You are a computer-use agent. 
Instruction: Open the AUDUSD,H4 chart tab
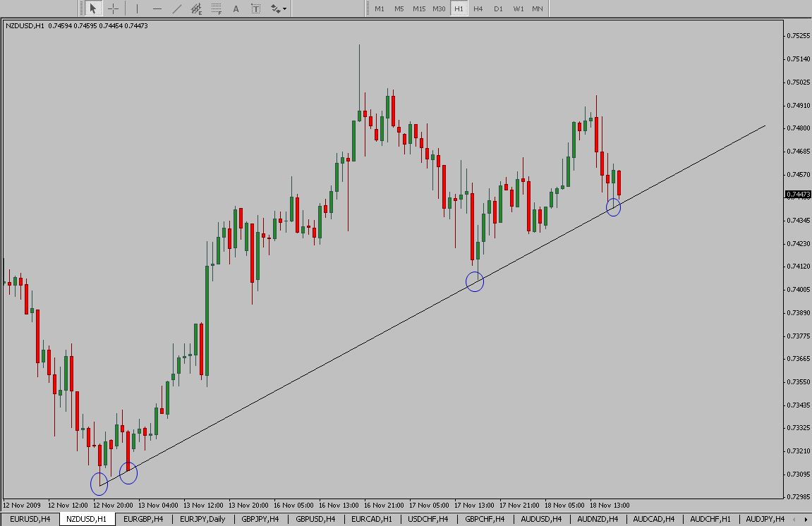coord(540,519)
